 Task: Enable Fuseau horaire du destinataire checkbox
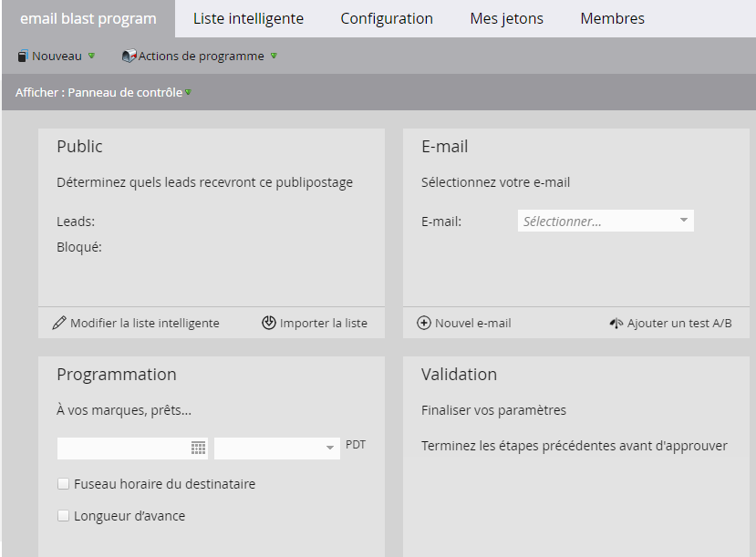pyautogui.click(x=63, y=484)
